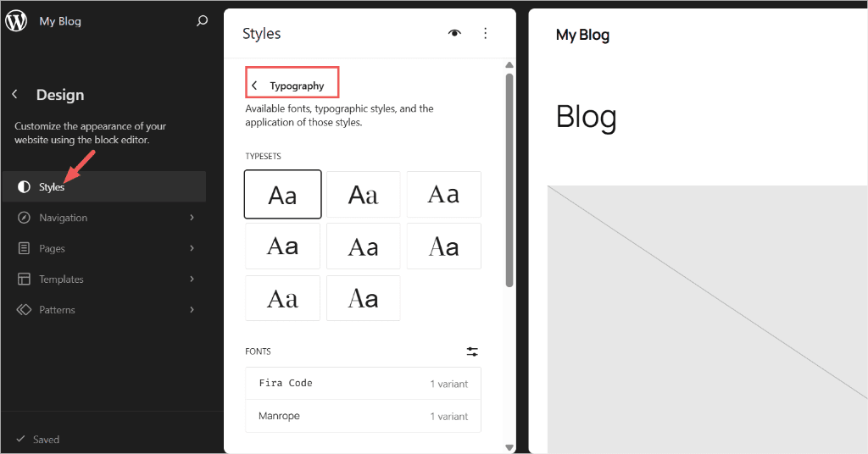Open the Templates menu item
The width and height of the screenshot is (868, 454).
[104, 280]
